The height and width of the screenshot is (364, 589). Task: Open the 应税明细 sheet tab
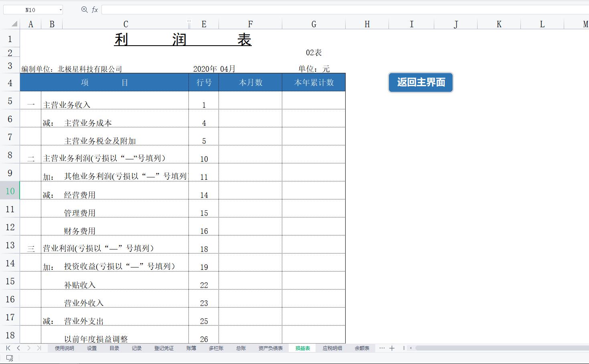332,348
